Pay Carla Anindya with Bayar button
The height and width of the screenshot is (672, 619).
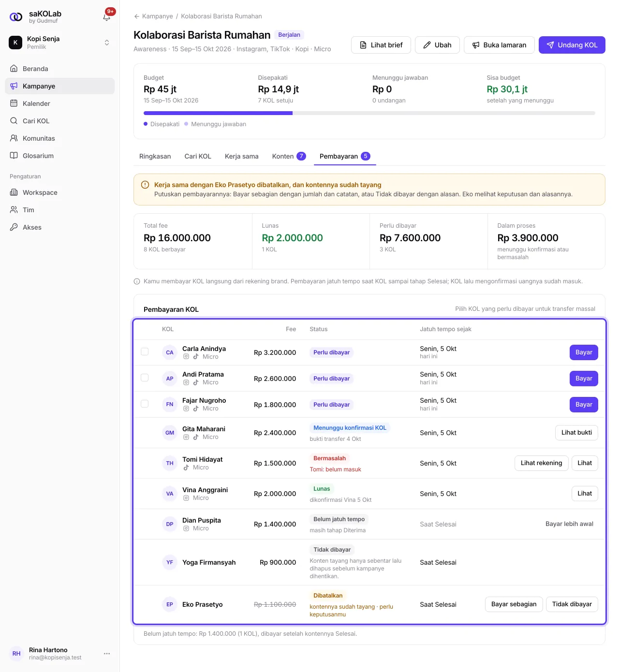(584, 352)
